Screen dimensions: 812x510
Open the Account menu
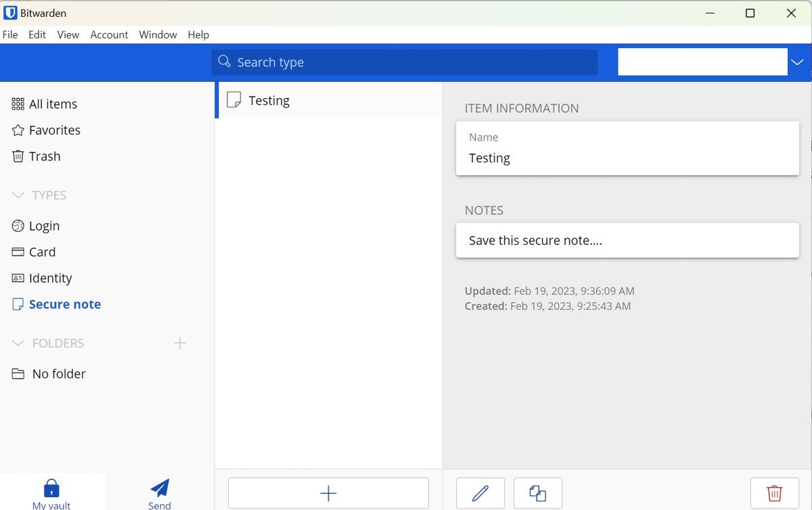pos(109,34)
